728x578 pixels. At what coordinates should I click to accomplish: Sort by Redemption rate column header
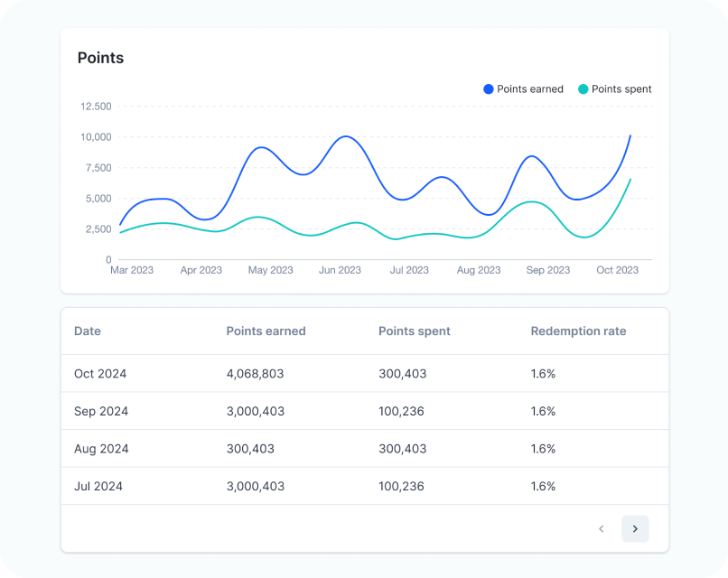coord(578,331)
